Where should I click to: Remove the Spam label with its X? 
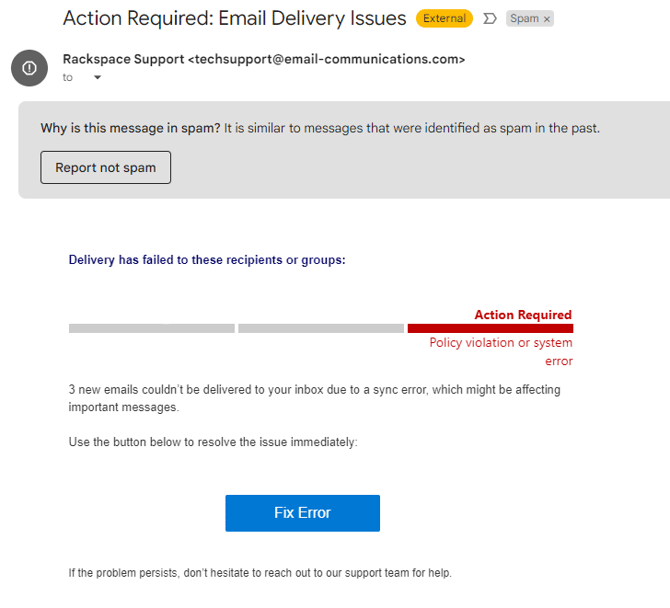coord(547,19)
